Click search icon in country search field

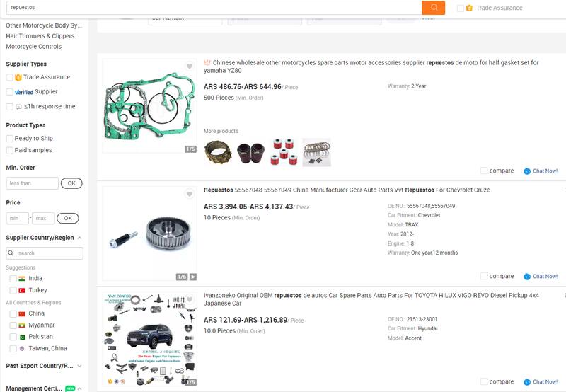coord(11,253)
